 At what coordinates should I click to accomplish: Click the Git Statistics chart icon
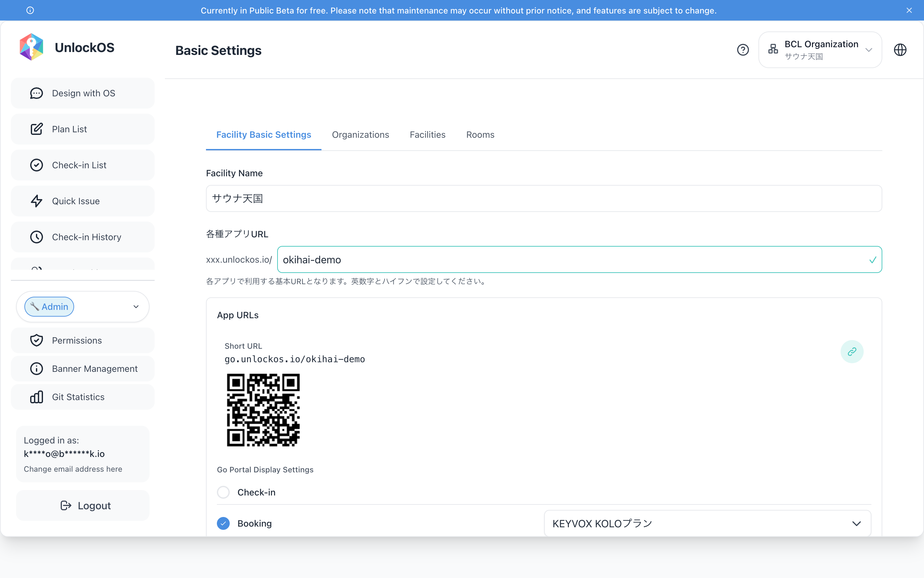(37, 397)
